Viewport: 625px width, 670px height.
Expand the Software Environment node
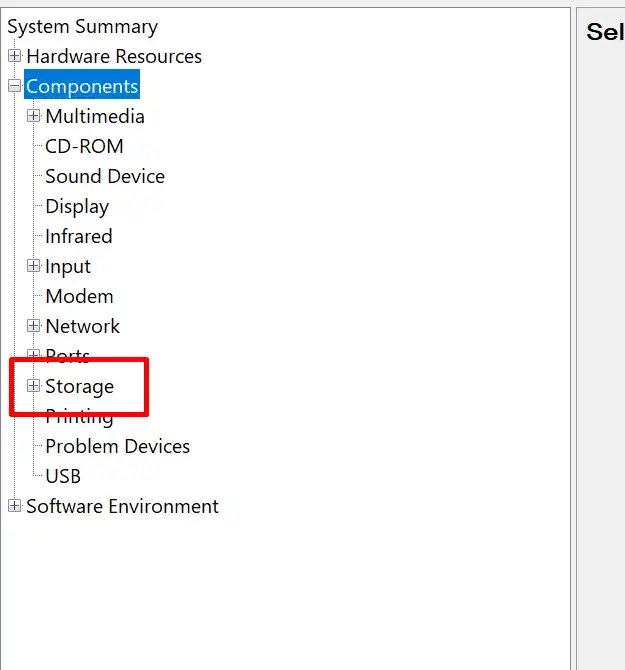[x=15, y=506]
